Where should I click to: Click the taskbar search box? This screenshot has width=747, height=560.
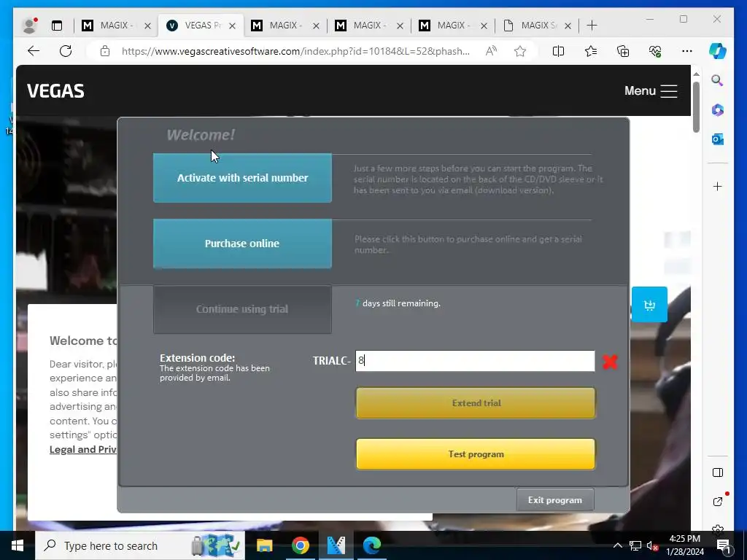pyautogui.click(x=140, y=545)
